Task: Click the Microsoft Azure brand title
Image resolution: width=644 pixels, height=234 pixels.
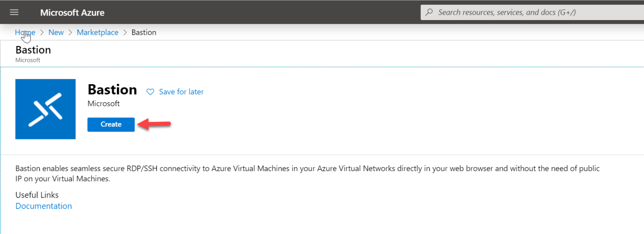Action: (72, 13)
